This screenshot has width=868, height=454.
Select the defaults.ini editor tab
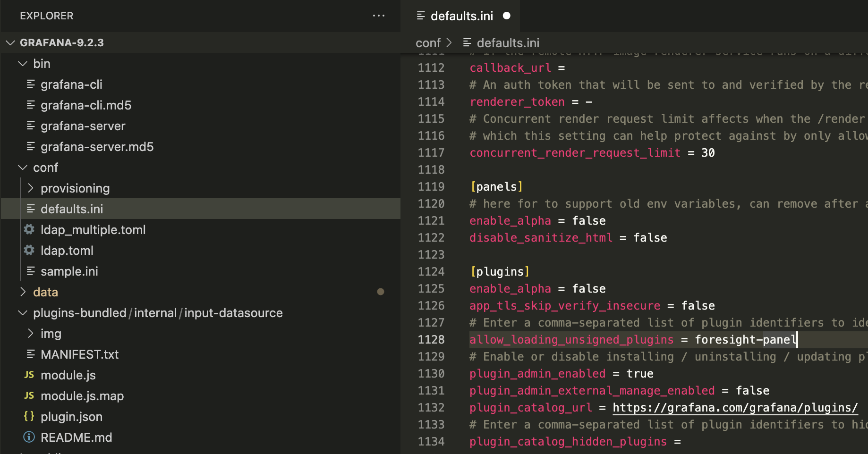pos(460,16)
